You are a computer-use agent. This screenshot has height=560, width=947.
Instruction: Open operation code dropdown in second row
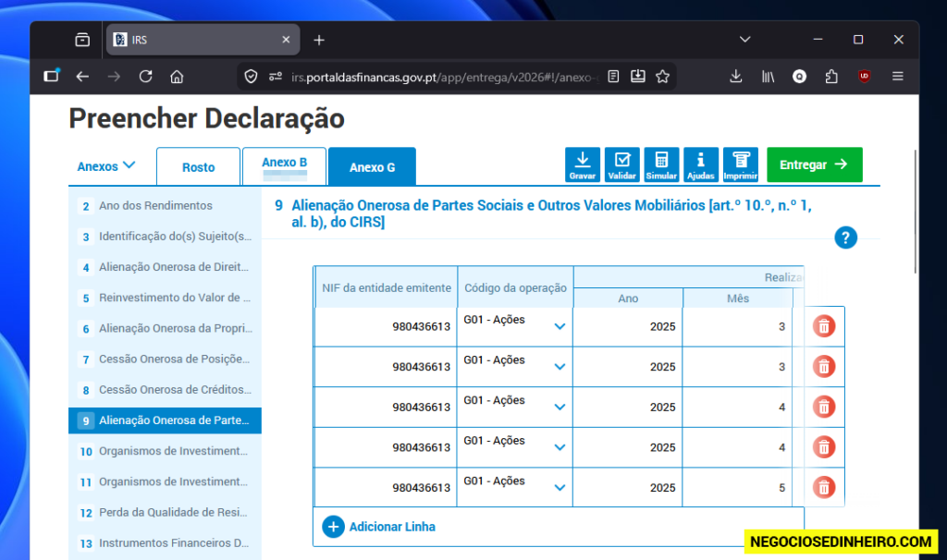(x=560, y=366)
